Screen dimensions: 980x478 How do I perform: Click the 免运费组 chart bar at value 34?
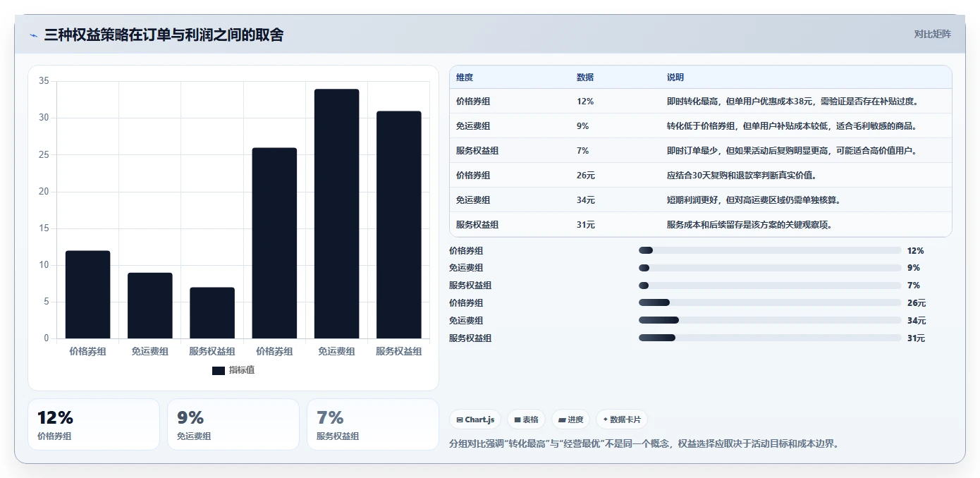click(336, 214)
